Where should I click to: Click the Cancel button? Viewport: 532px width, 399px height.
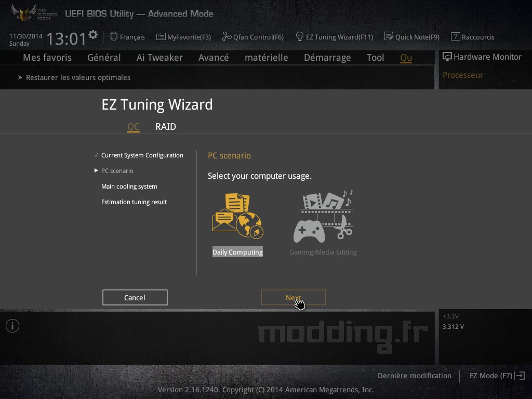pos(135,298)
